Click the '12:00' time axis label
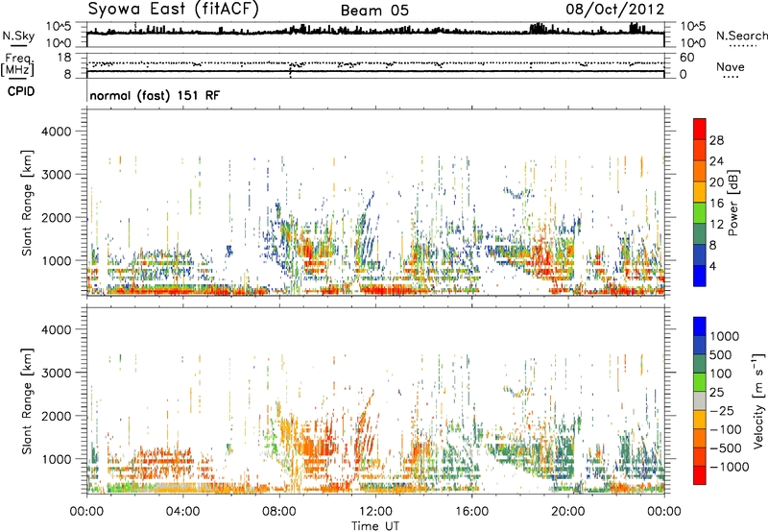 375,512
